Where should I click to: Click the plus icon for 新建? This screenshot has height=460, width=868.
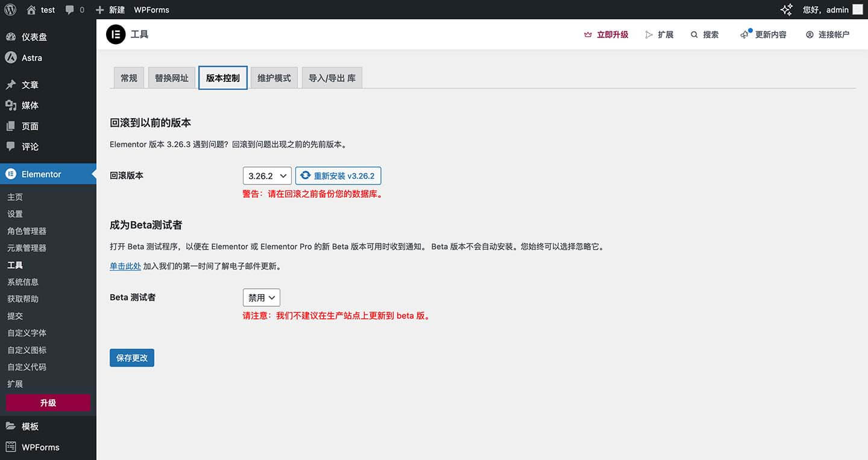pyautogui.click(x=100, y=10)
